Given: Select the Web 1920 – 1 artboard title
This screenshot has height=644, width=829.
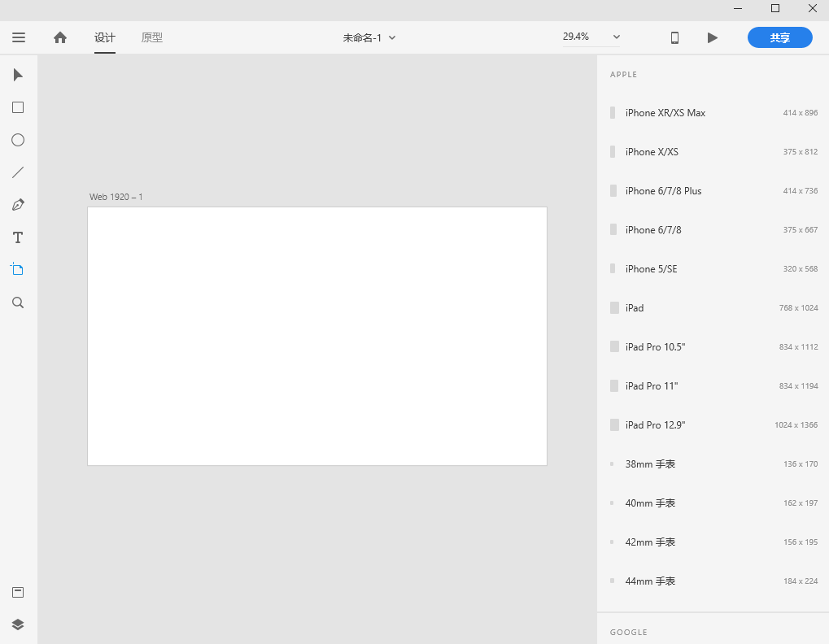Looking at the screenshot, I should click(116, 197).
